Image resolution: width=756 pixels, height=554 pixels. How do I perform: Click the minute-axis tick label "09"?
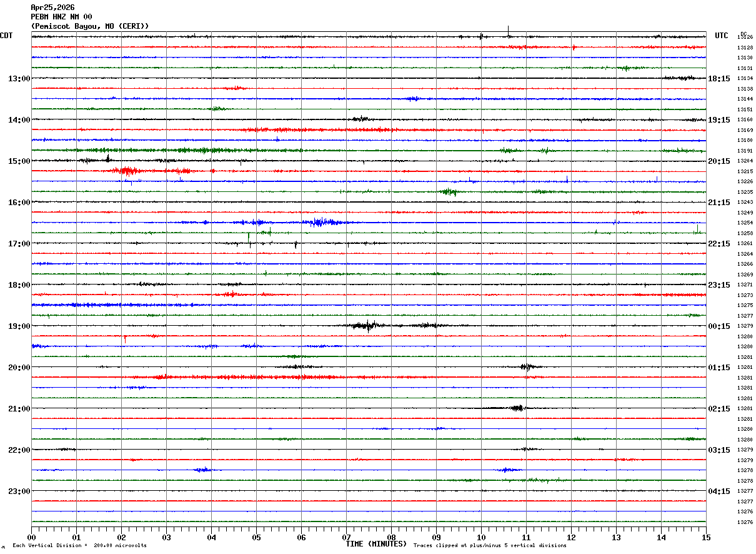(x=436, y=537)
